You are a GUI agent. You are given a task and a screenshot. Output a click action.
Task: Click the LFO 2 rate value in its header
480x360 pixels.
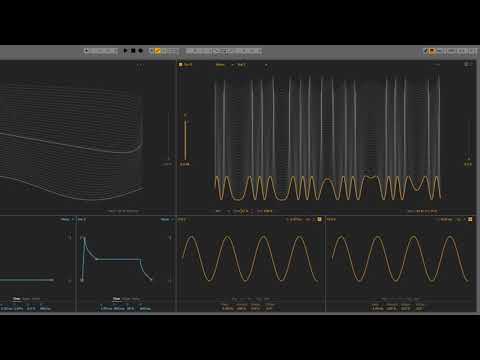pyautogui.click(x=446, y=220)
